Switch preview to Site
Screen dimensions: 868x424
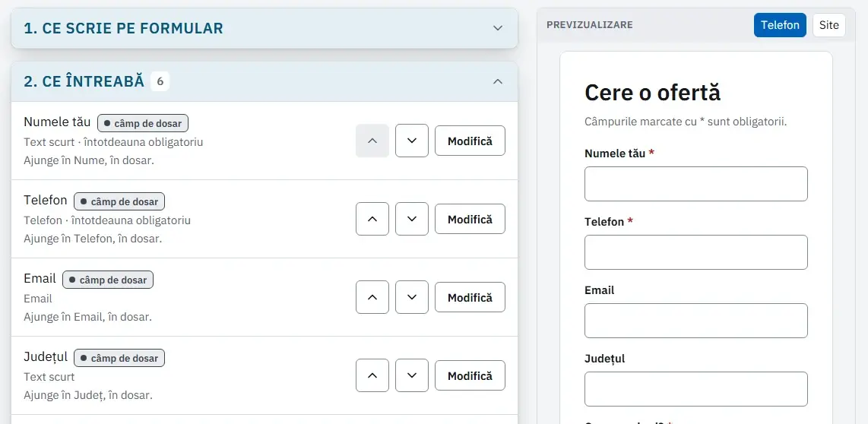(x=829, y=25)
